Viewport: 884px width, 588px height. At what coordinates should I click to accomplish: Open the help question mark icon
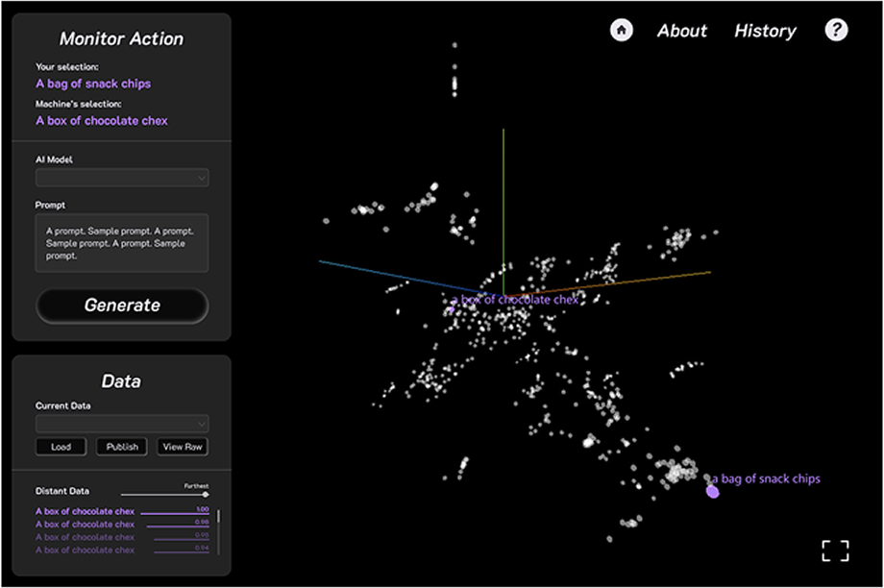[x=836, y=30]
